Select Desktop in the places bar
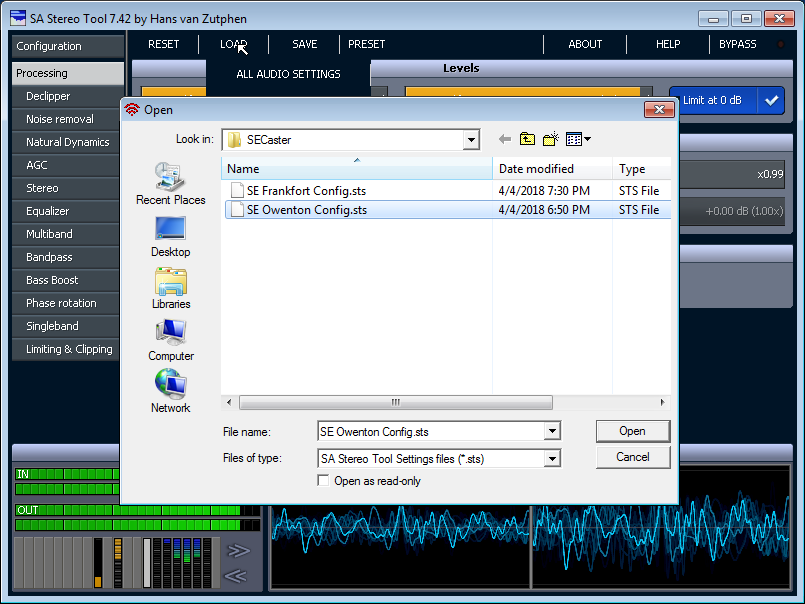 170,237
